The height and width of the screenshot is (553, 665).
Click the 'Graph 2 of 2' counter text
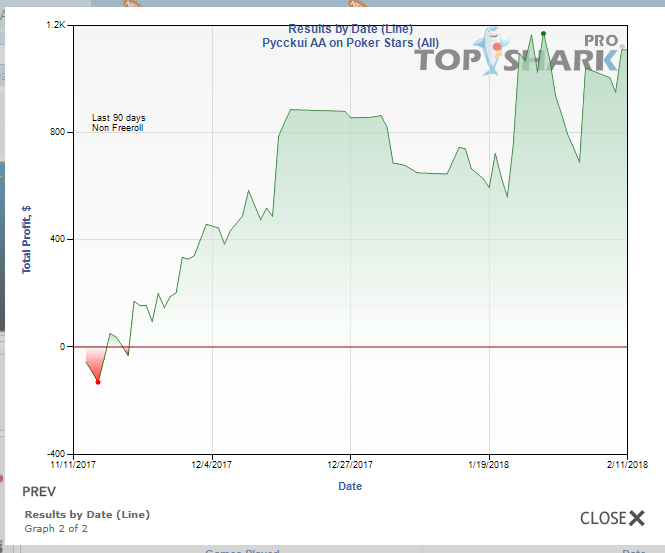[x=56, y=528]
